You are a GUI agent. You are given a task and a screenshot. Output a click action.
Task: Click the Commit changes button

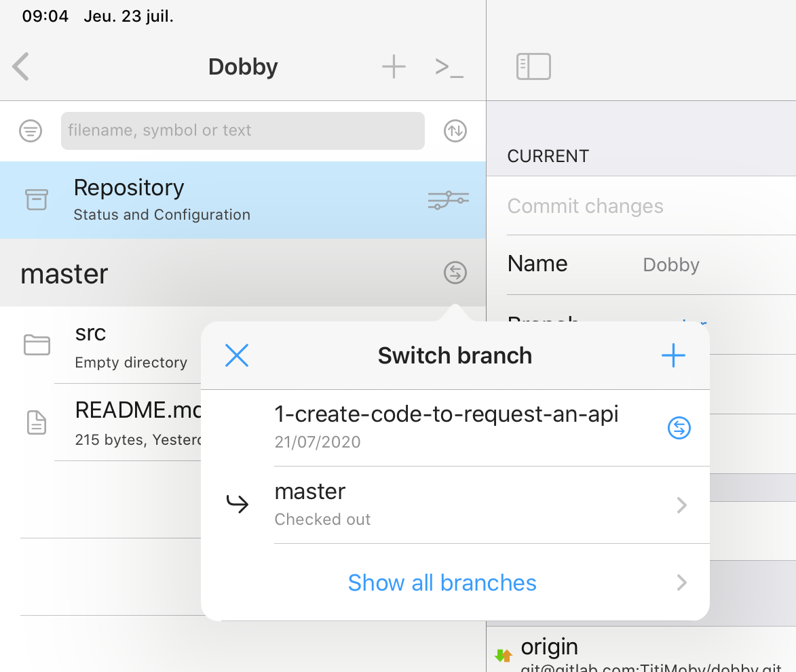[x=585, y=206]
